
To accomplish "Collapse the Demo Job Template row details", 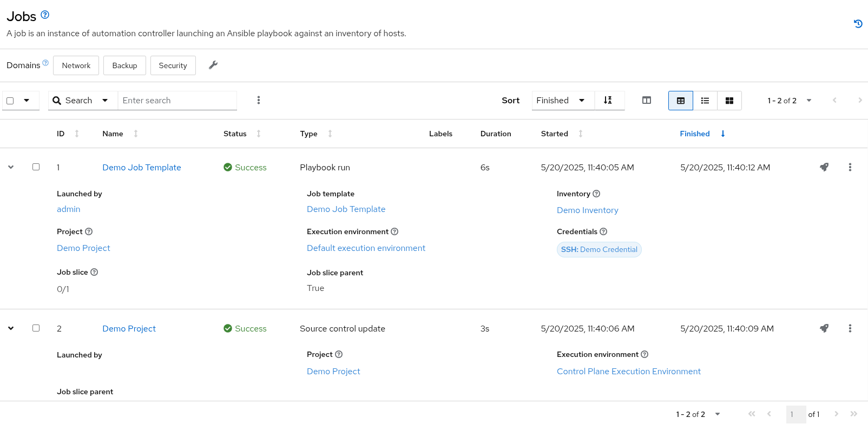I will (x=11, y=167).
